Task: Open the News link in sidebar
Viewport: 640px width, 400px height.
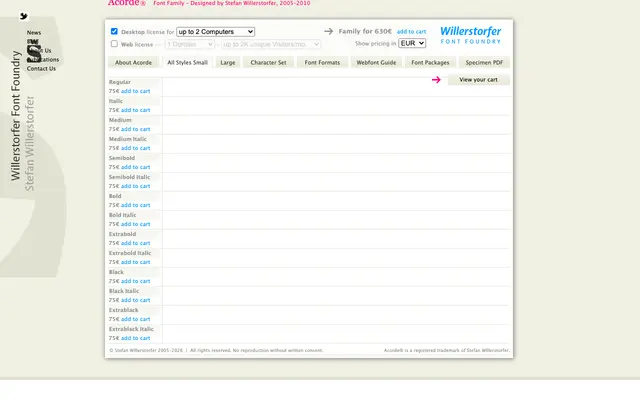Action: pos(34,32)
